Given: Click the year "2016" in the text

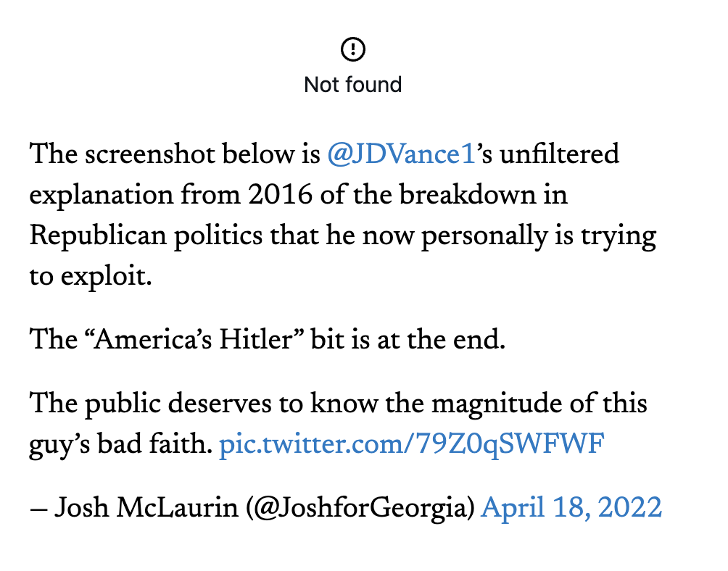Looking at the screenshot, I should pos(280,194).
